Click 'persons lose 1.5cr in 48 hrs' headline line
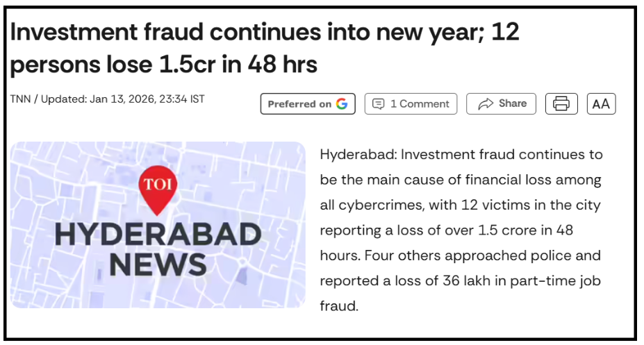The image size is (644, 345). pos(164,65)
